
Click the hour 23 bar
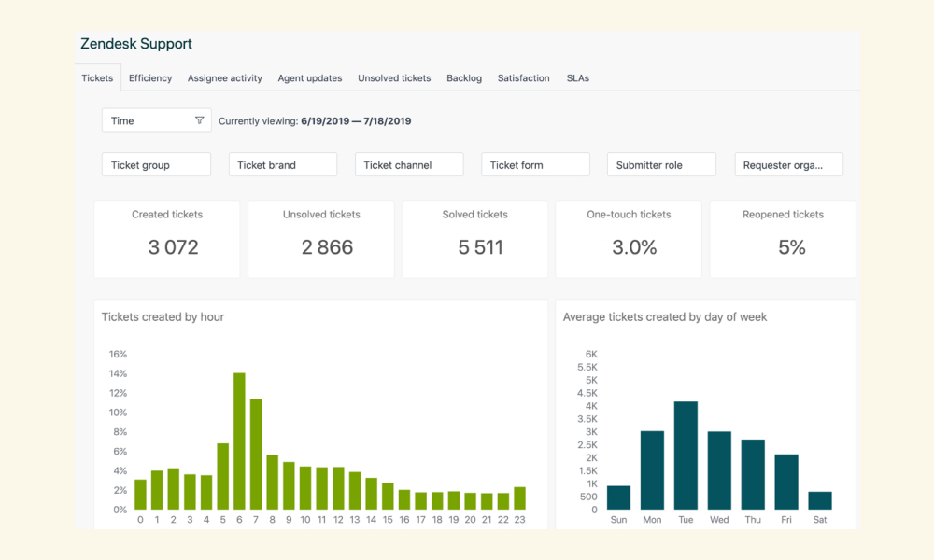(x=520, y=498)
